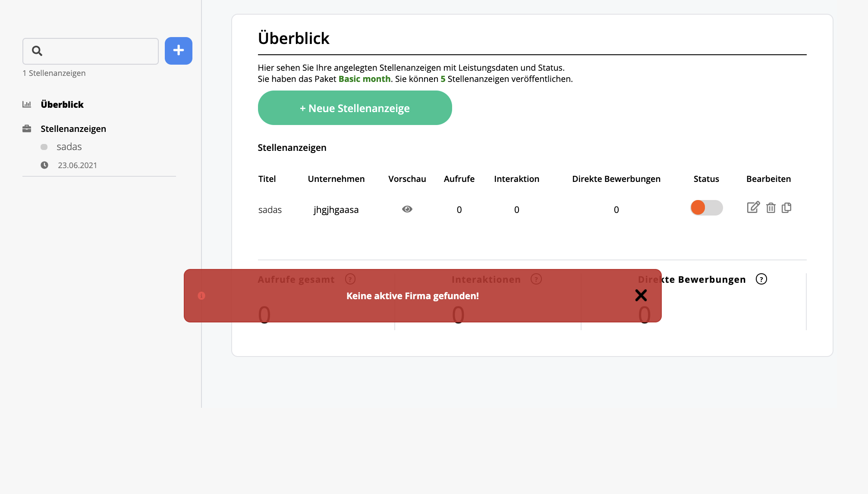Screen dimensions: 868x494
Task: Select the sadas entry in the sidebar
Action: tap(69, 147)
